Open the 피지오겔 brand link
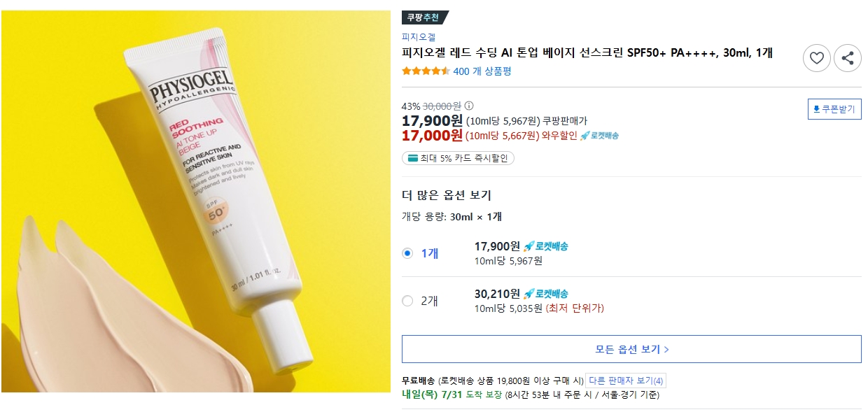Image resolution: width=868 pixels, height=412 pixels. coord(419,37)
